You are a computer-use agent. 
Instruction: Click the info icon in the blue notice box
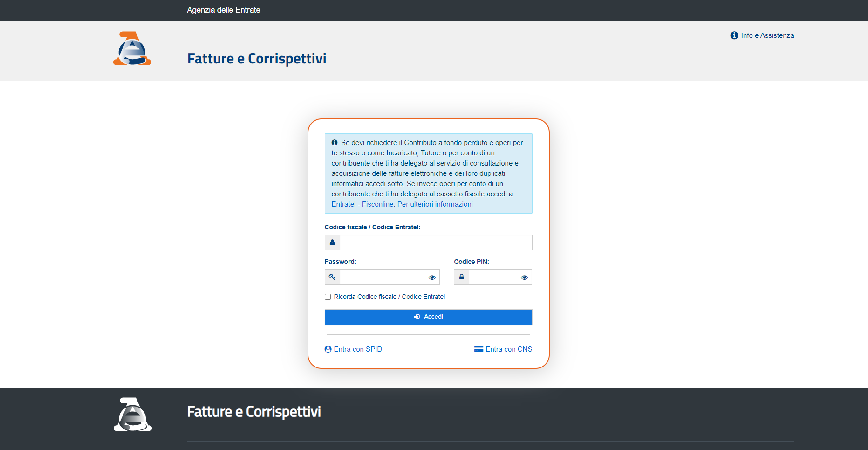pyautogui.click(x=335, y=143)
